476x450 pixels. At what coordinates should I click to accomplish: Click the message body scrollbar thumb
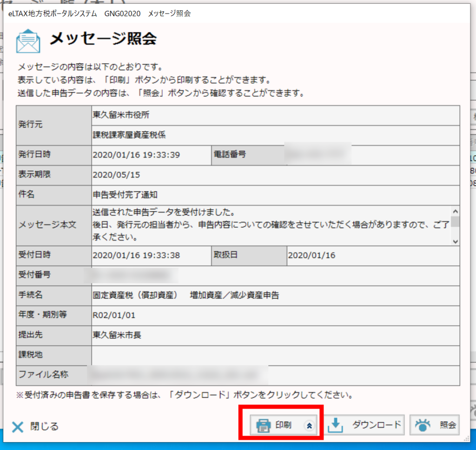[455, 221]
